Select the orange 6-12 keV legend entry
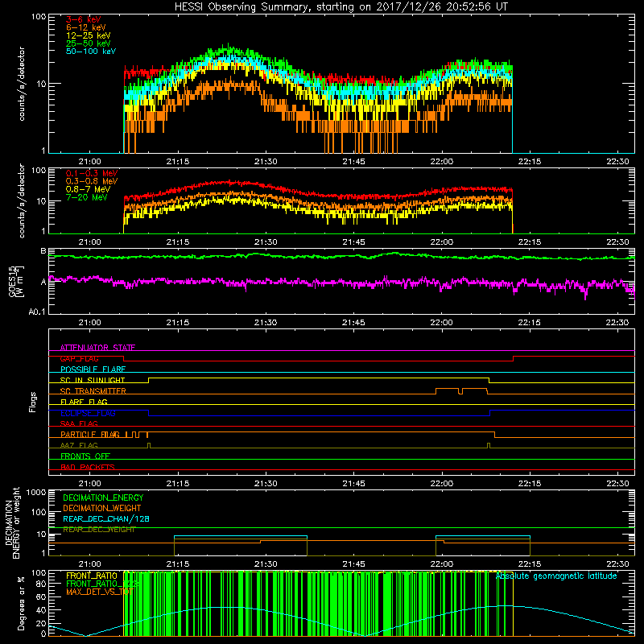 click(86, 27)
